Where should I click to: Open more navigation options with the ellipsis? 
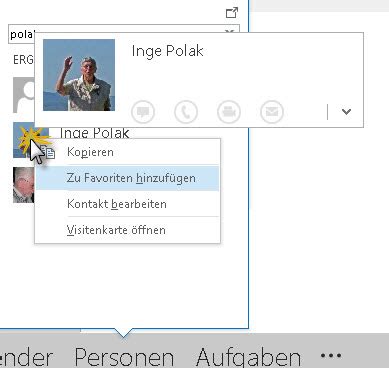[x=331, y=355]
